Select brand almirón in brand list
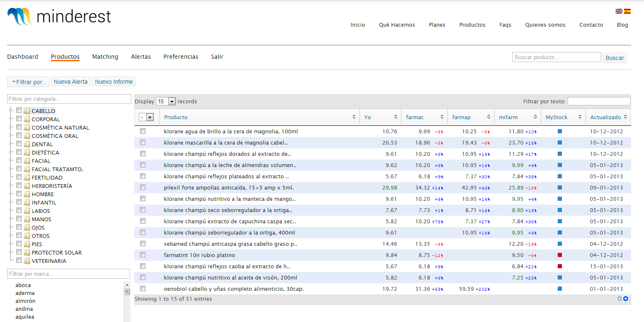 click(x=25, y=301)
